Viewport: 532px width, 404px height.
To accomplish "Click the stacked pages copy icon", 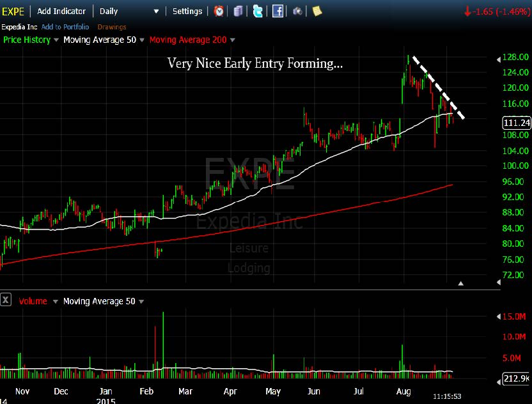I will pos(238,12).
